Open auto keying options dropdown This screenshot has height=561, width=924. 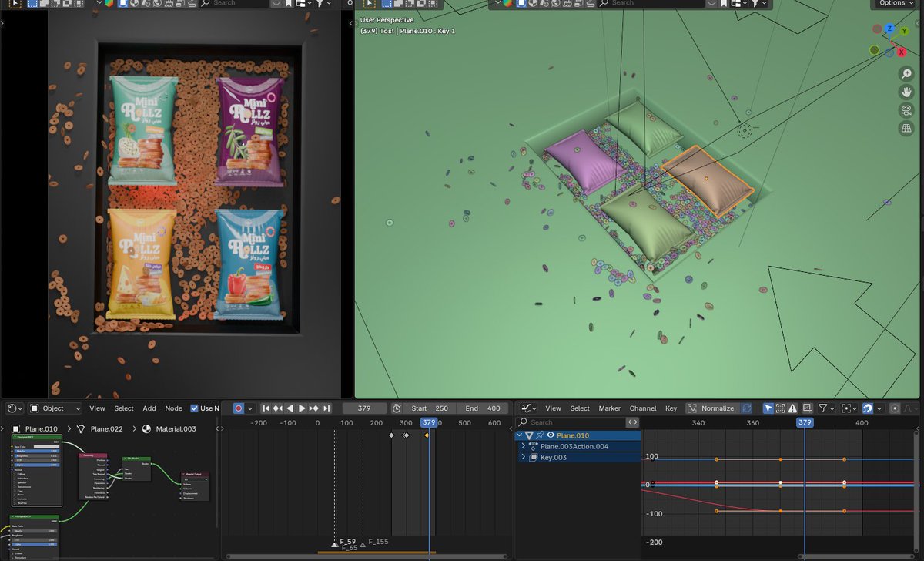click(250, 408)
